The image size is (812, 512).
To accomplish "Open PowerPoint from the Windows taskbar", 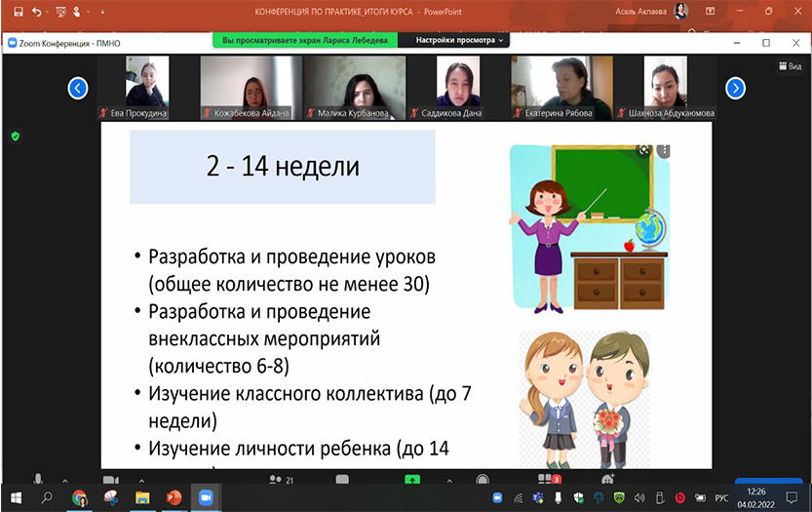I will pos(174,497).
